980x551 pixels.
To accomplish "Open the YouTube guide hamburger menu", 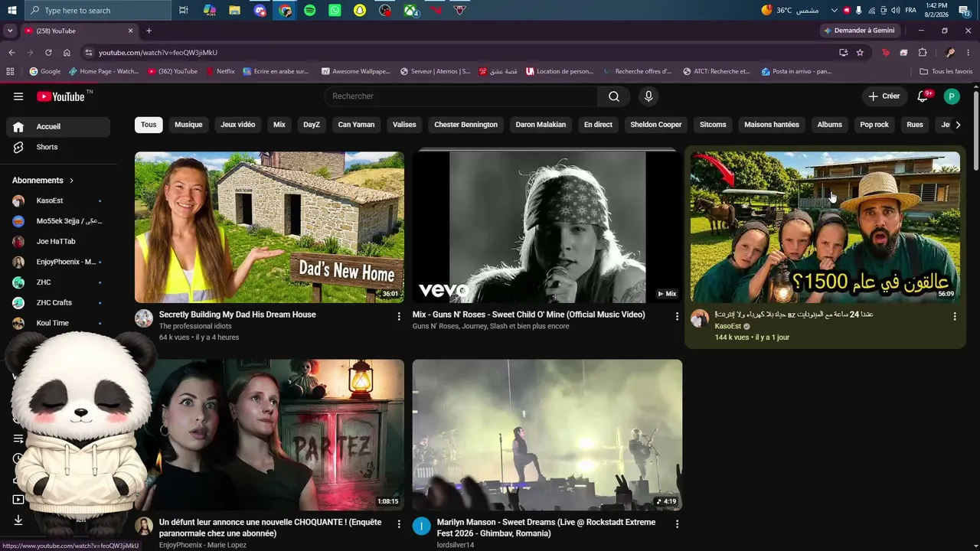I will (18, 96).
